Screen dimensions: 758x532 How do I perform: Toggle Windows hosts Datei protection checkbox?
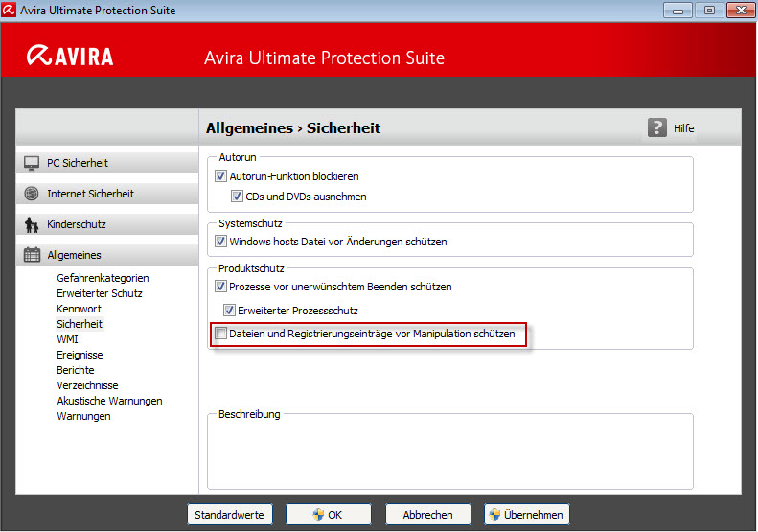click(221, 242)
